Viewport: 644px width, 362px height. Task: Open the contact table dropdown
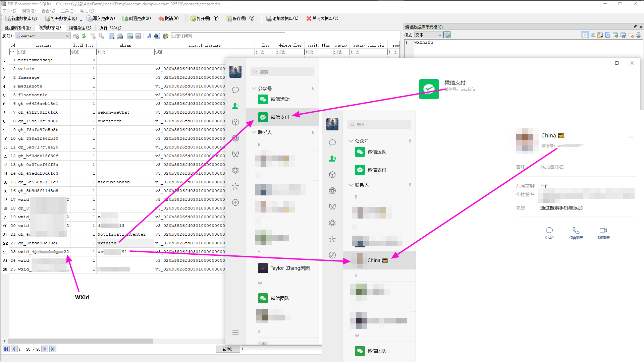tap(43, 36)
